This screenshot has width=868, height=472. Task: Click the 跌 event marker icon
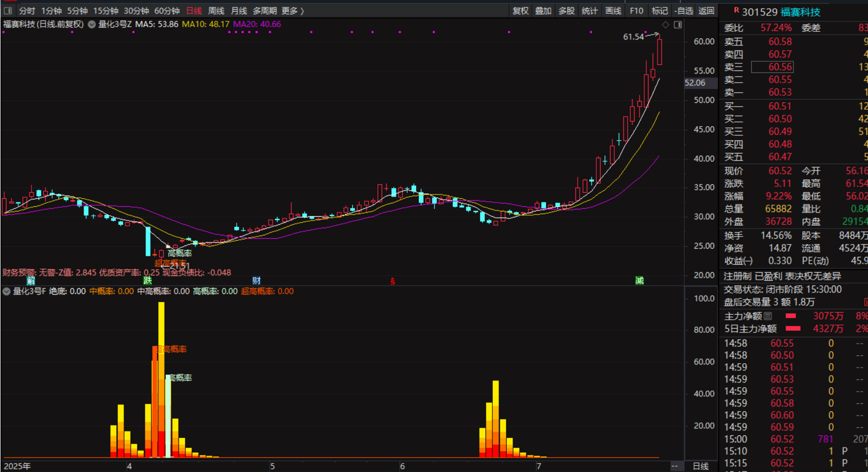click(148, 281)
